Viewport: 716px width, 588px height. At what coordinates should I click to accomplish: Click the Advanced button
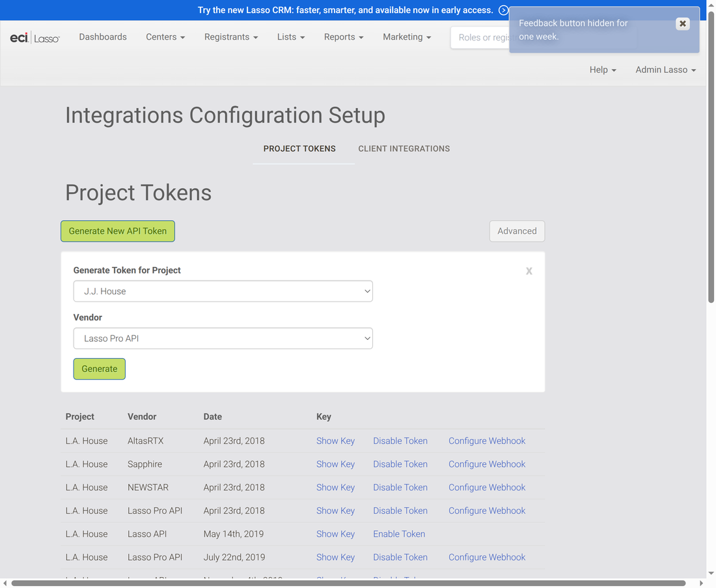(517, 231)
